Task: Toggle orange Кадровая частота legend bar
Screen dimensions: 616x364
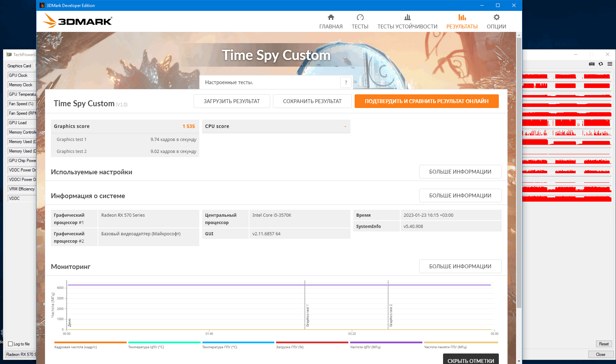Action: pyautogui.click(x=91, y=342)
